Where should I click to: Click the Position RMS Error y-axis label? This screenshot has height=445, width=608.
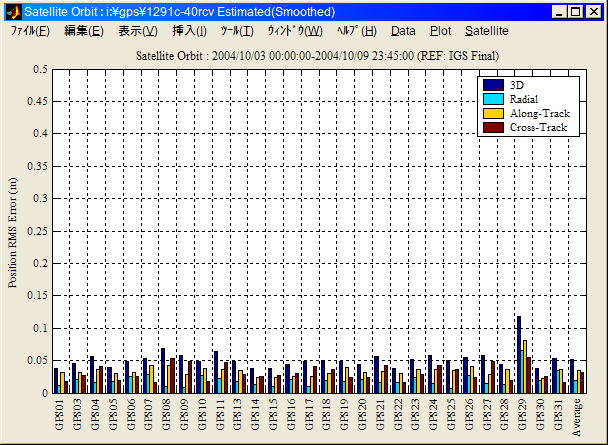coord(13,232)
